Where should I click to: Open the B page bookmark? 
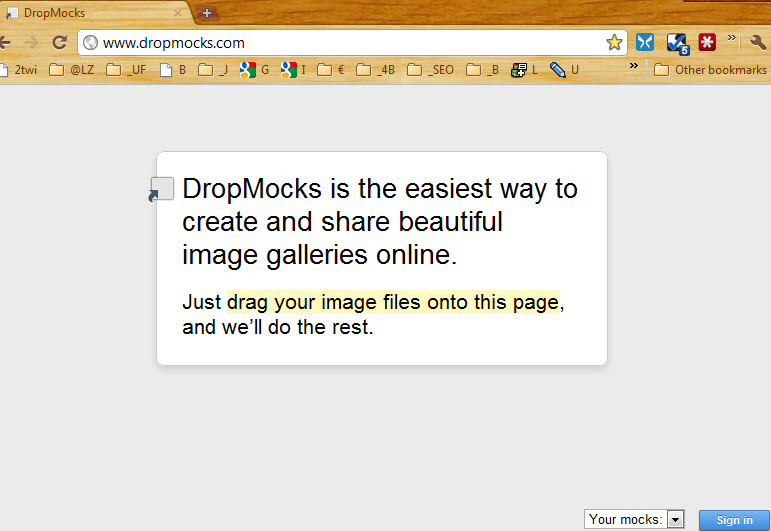(x=174, y=70)
